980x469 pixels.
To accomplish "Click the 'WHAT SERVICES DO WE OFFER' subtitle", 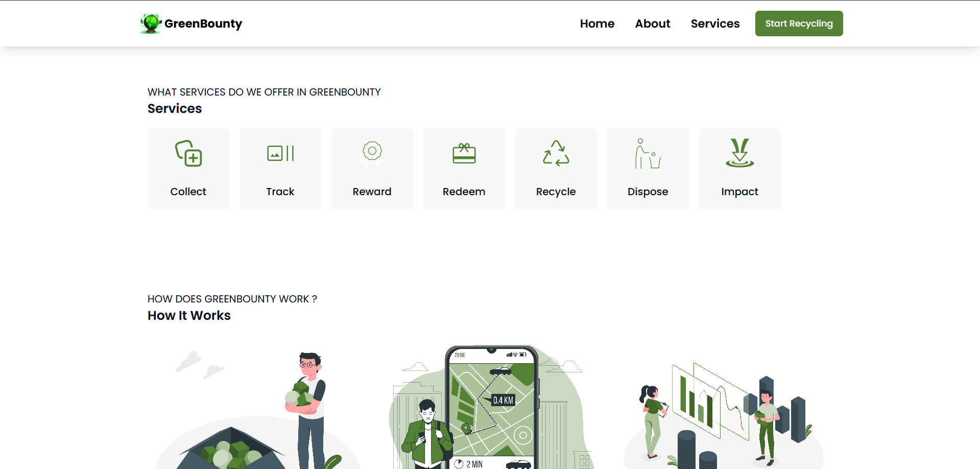I will click(264, 92).
